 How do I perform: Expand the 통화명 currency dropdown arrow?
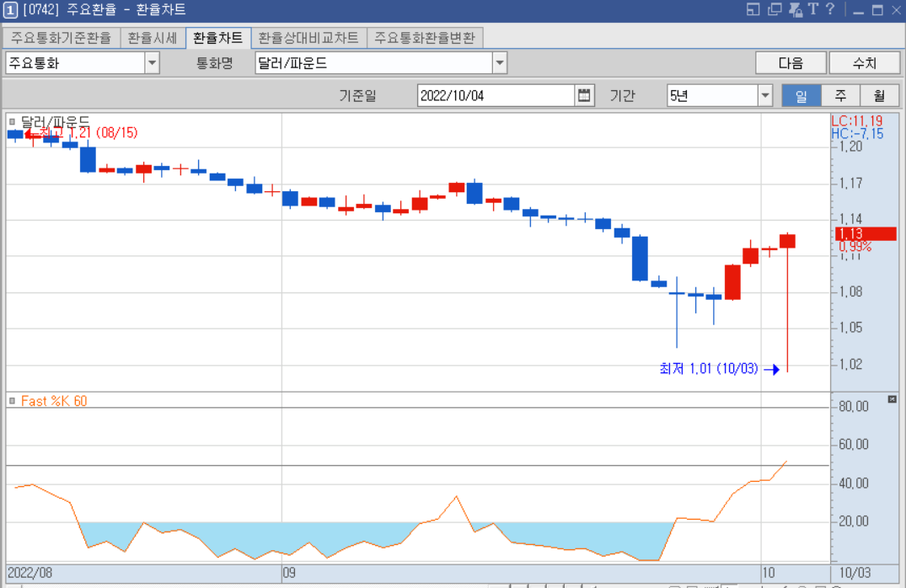tap(500, 62)
